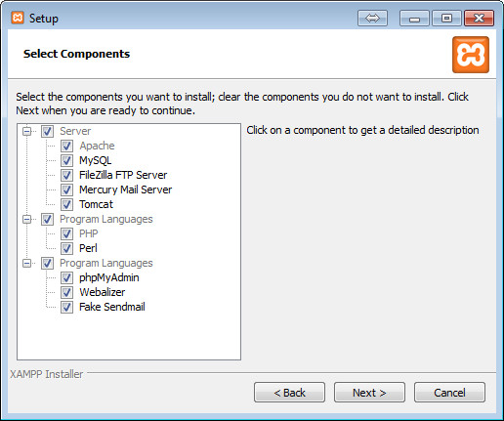Collapse the group containing phpMyAdmin
Screen dimensions: 504x421
pos(27,263)
